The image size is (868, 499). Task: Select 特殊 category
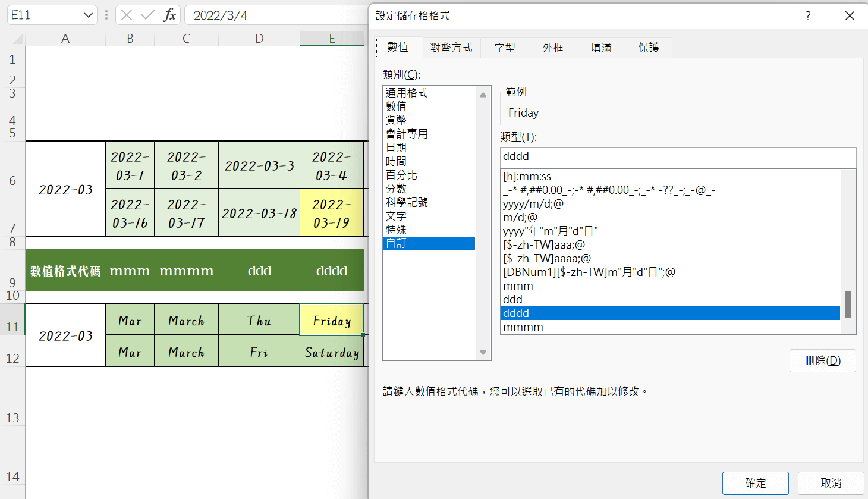[x=429, y=230]
